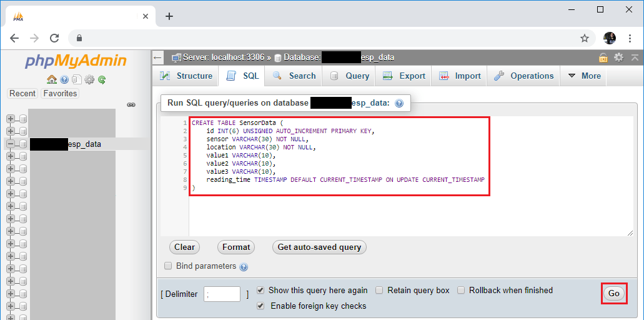Screen dimensions: 644x320
Task: Reload the page with browser refresh icon
Action: coord(54,38)
